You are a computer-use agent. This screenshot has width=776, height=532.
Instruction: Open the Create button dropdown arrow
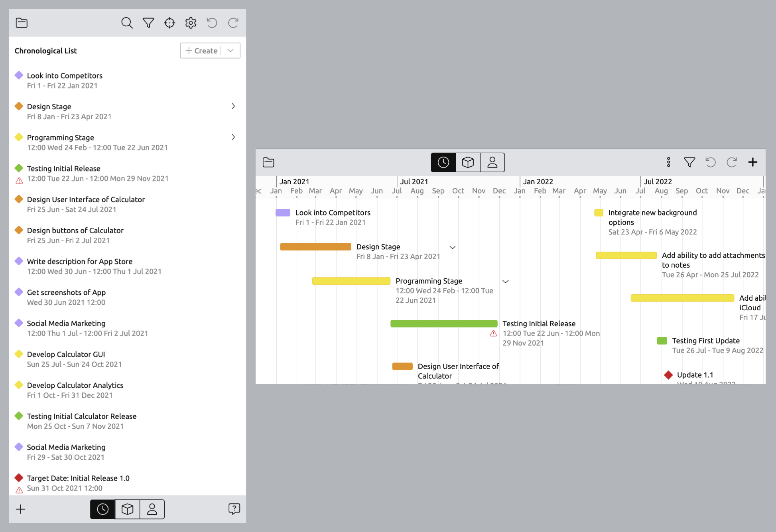(230, 51)
